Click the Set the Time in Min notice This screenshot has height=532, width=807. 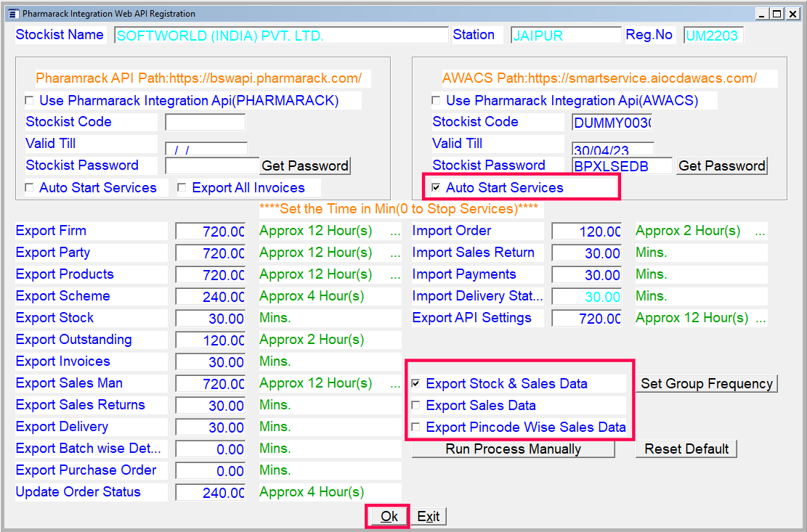click(399, 209)
